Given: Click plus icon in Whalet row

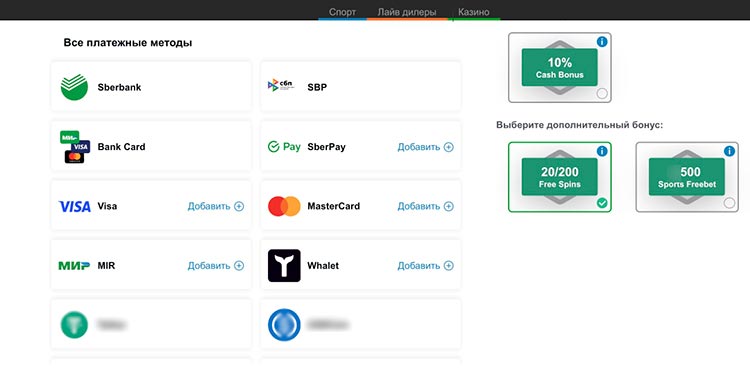Looking at the screenshot, I should [x=449, y=266].
